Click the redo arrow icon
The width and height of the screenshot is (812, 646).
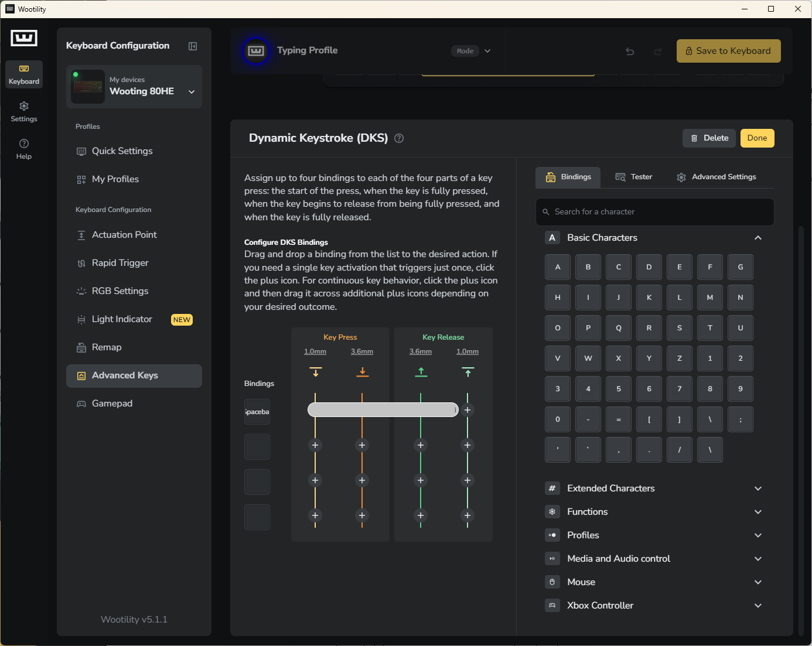pos(658,52)
